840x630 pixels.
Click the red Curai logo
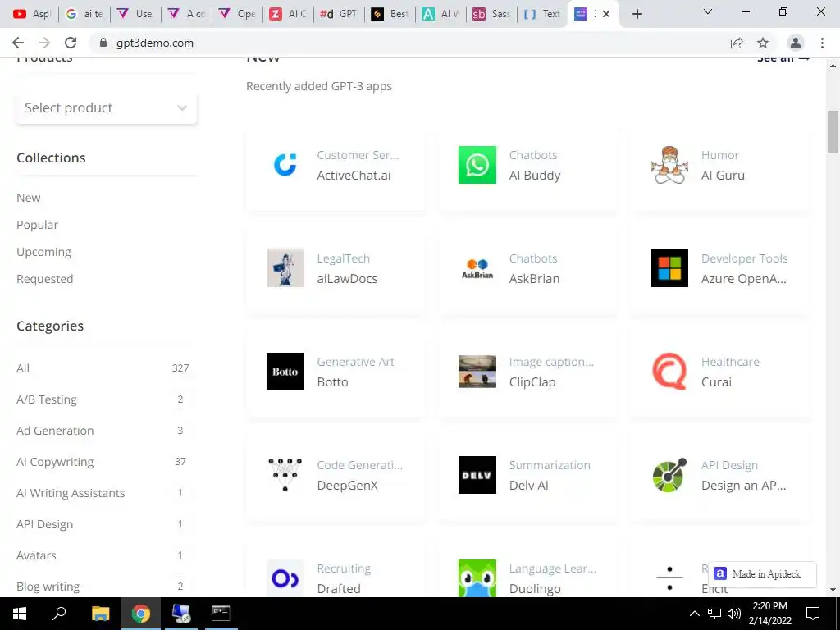669,372
